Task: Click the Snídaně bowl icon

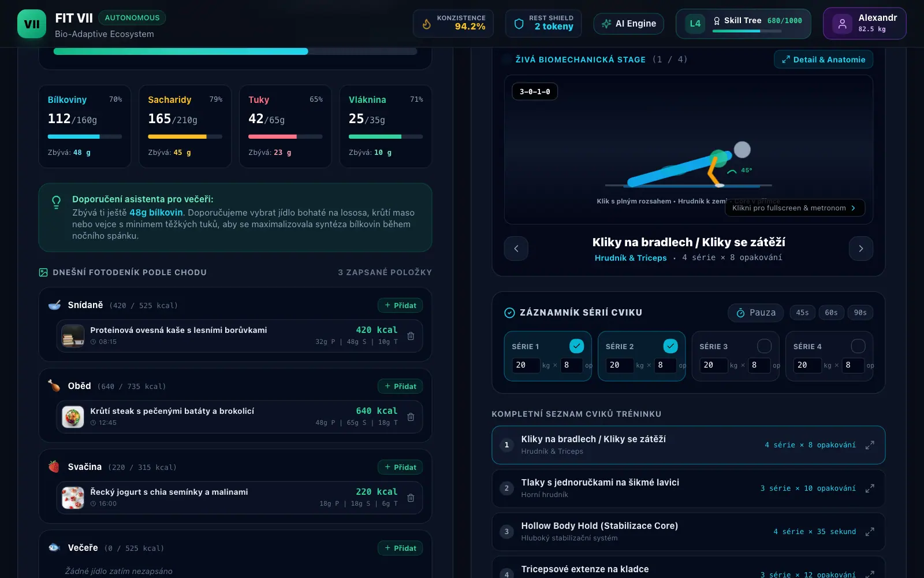Action: (x=54, y=305)
